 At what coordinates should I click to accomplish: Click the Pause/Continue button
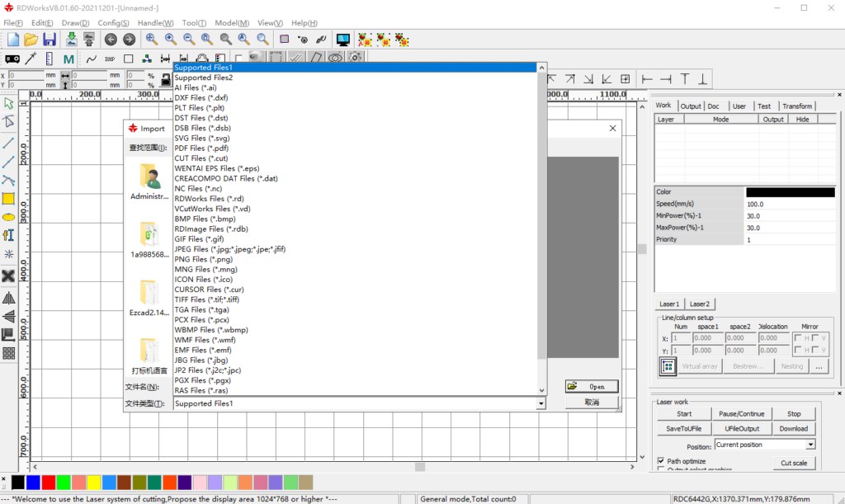point(742,414)
